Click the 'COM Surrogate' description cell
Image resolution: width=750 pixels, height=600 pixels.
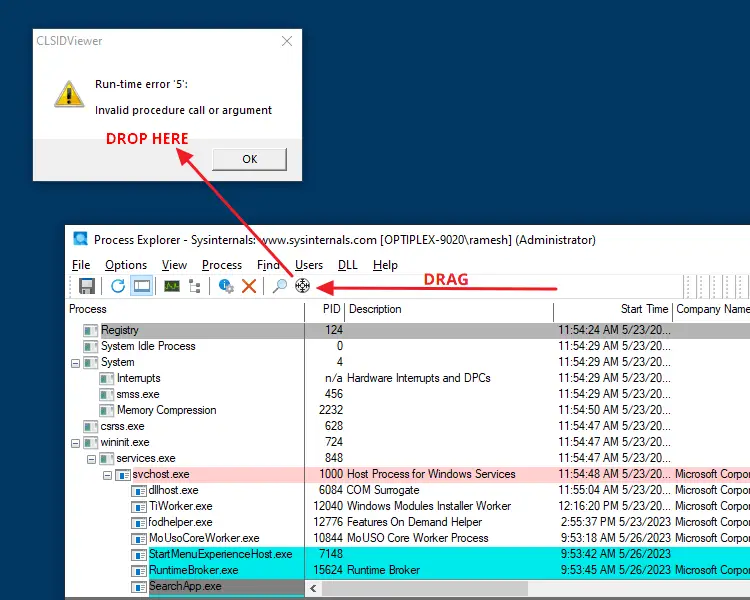click(x=383, y=490)
